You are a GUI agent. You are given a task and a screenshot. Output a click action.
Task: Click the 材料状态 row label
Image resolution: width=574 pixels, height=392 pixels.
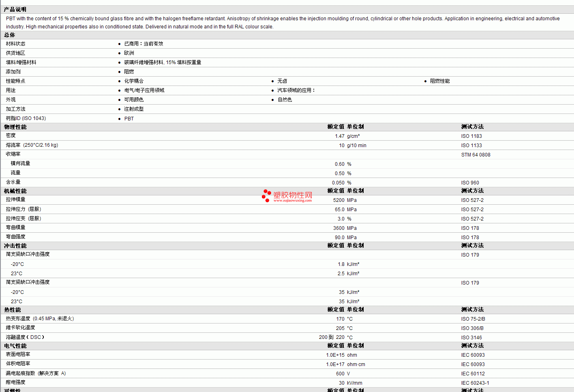[x=15, y=44]
